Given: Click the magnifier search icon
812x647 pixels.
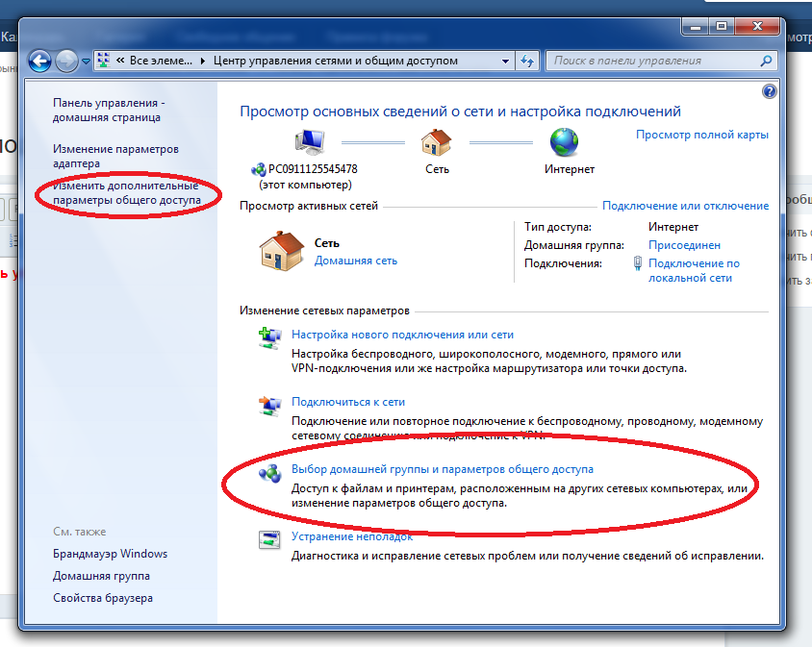Looking at the screenshot, I should pyautogui.click(x=766, y=62).
